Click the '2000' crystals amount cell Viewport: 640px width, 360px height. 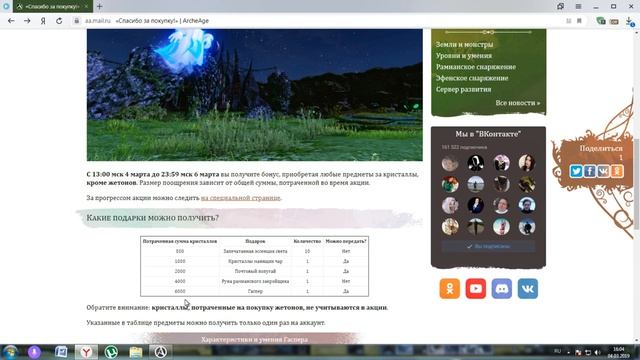pyautogui.click(x=180, y=271)
